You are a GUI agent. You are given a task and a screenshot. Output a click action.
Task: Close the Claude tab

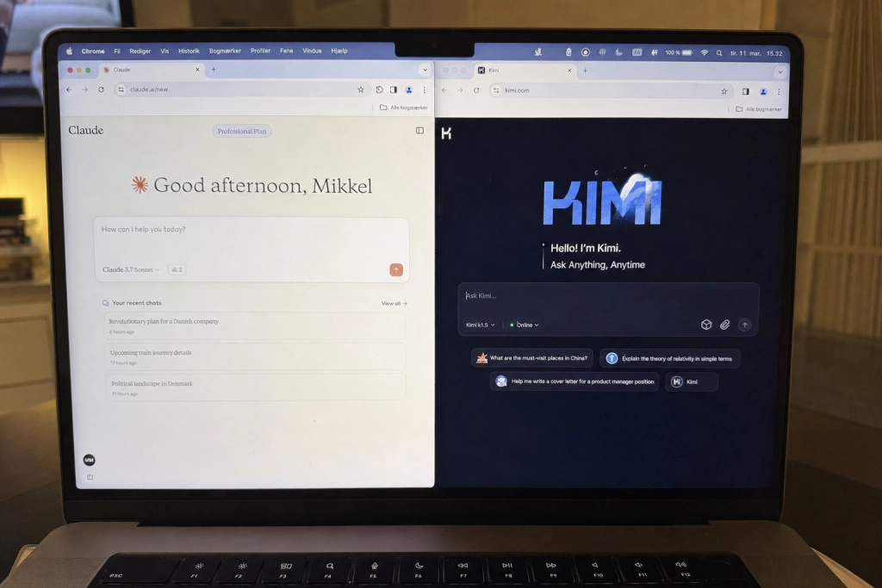tap(197, 70)
